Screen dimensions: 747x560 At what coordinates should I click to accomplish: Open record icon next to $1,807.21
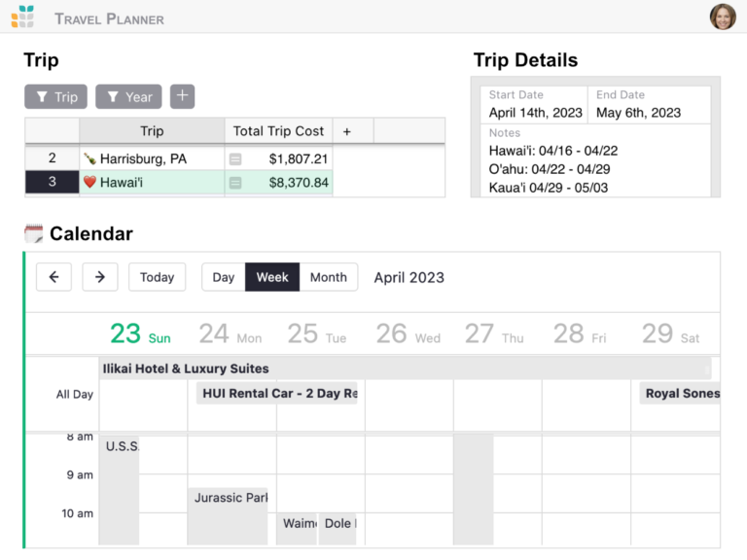(x=235, y=158)
